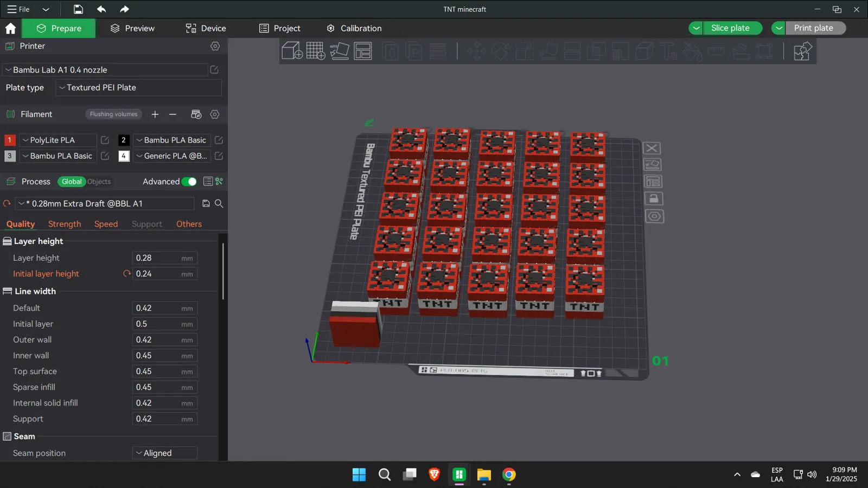Click the red filament 1 color swatch
Image resolution: width=868 pixels, height=488 pixels.
click(9, 140)
